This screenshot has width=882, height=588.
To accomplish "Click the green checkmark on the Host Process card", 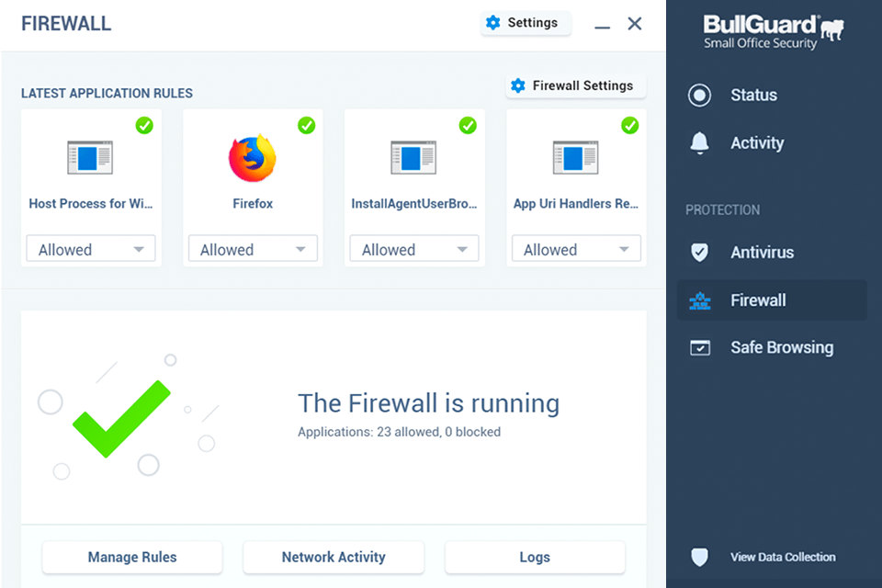I will click(144, 126).
